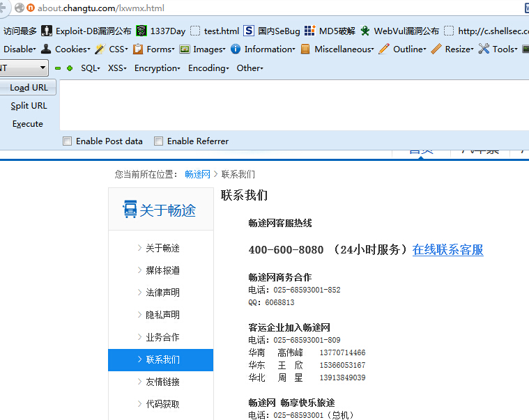Open the 访问最多 bookmark
The image size is (529, 420).
point(20,31)
